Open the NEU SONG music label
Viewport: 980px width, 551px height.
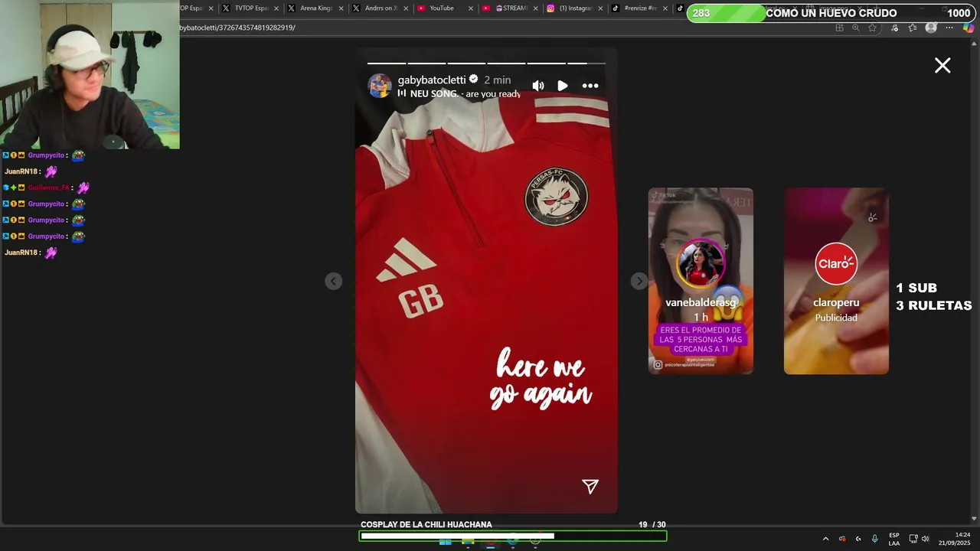(459, 93)
